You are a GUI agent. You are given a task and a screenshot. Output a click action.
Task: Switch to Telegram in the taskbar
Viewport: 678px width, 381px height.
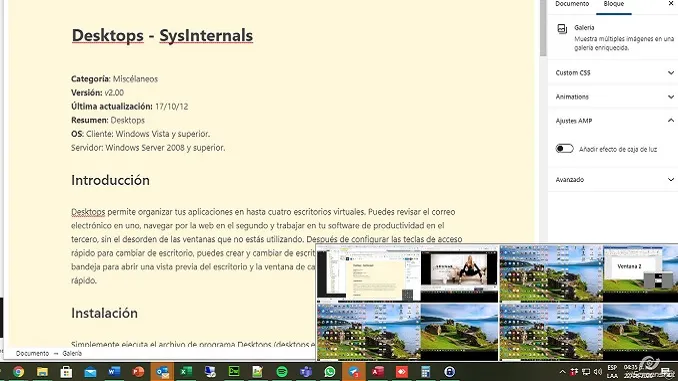(354, 372)
